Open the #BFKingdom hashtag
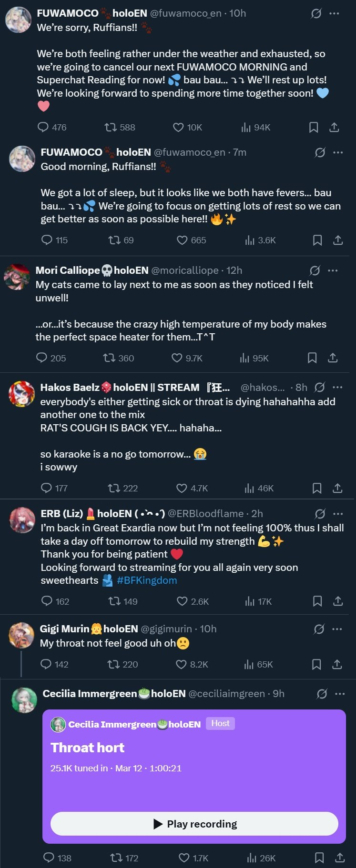Viewport: 356px width, 868px height. [147, 580]
